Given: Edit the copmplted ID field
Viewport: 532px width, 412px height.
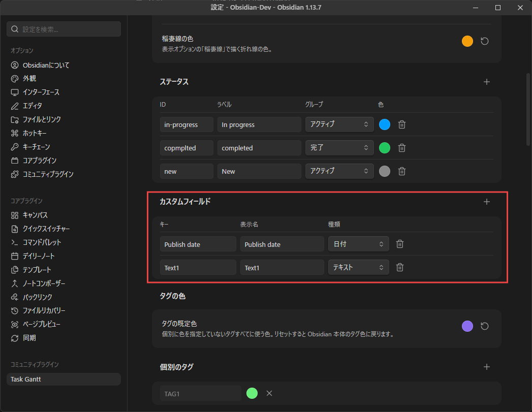Looking at the screenshot, I should pos(186,148).
